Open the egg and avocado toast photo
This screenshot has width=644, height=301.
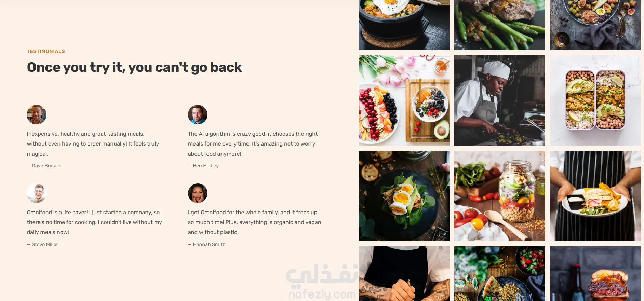(404, 196)
